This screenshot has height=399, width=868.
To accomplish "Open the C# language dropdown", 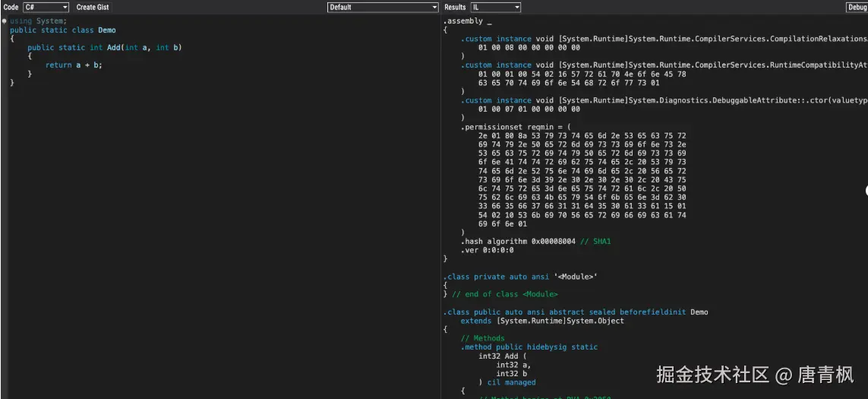I will (46, 7).
